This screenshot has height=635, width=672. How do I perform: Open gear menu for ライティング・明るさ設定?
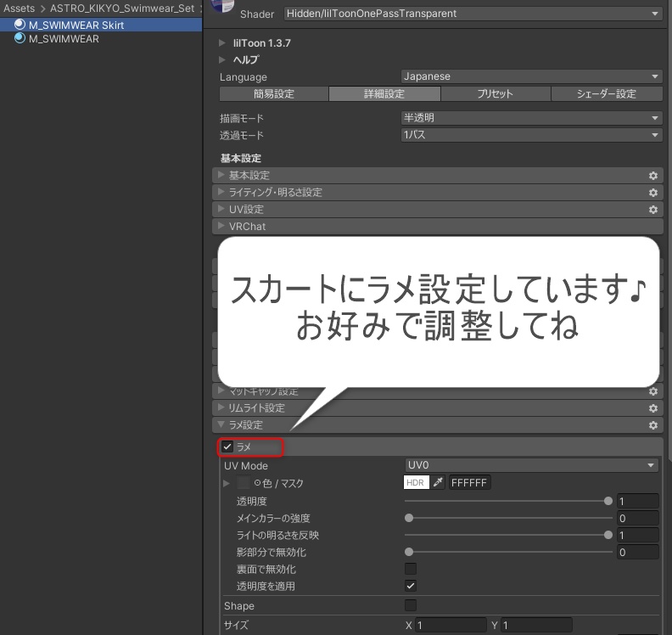[653, 193]
